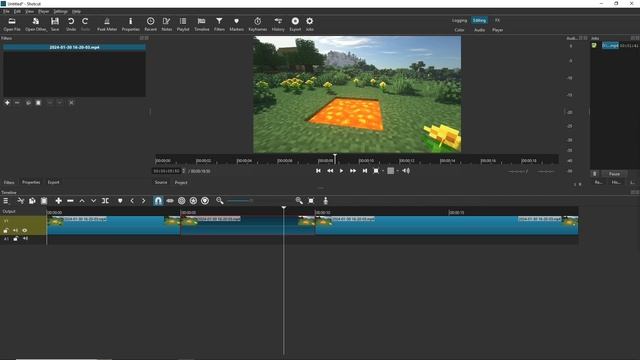Open the Jobs panel from the toolbar
Image resolution: width=640 pixels, height=360 pixels.
click(x=310, y=24)
